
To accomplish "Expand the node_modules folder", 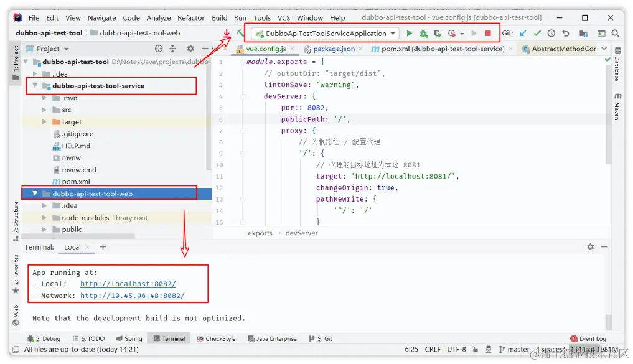I will 44,218.
